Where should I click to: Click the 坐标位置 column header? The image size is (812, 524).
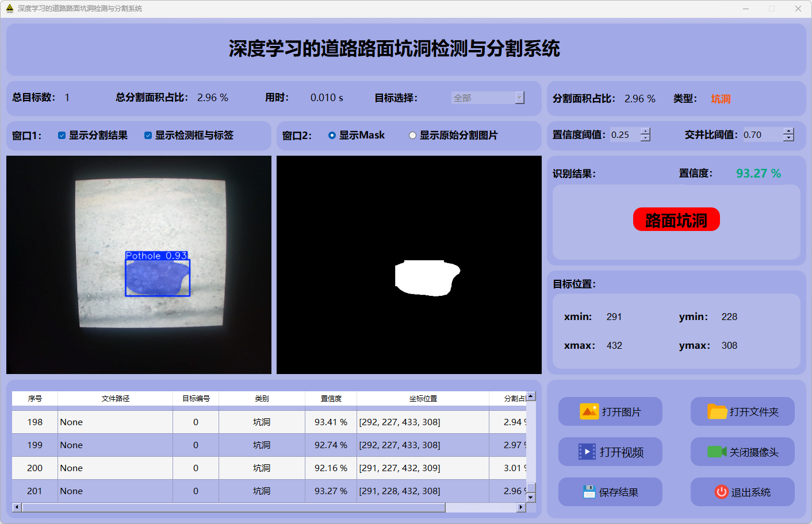(423, 398)
